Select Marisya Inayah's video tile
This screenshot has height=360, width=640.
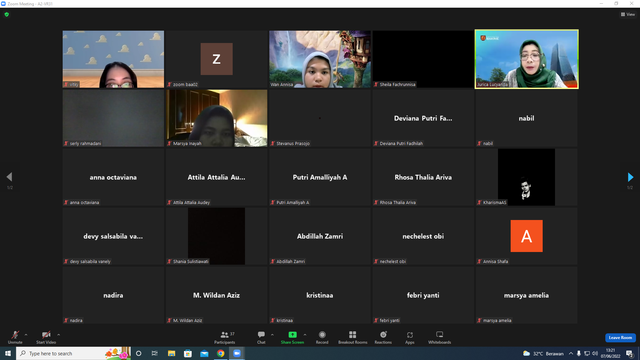(216, 118)
